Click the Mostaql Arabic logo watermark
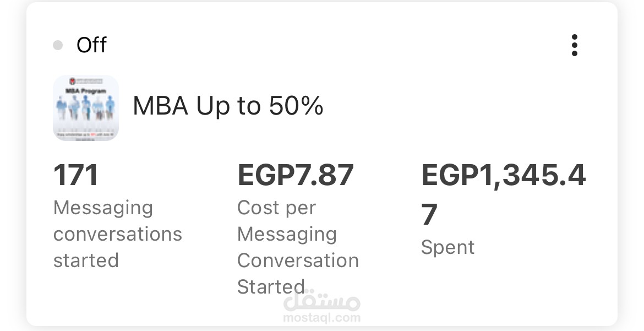Viewport: 644px width, 331px height. pyautogui.click(x=321, y=301)
